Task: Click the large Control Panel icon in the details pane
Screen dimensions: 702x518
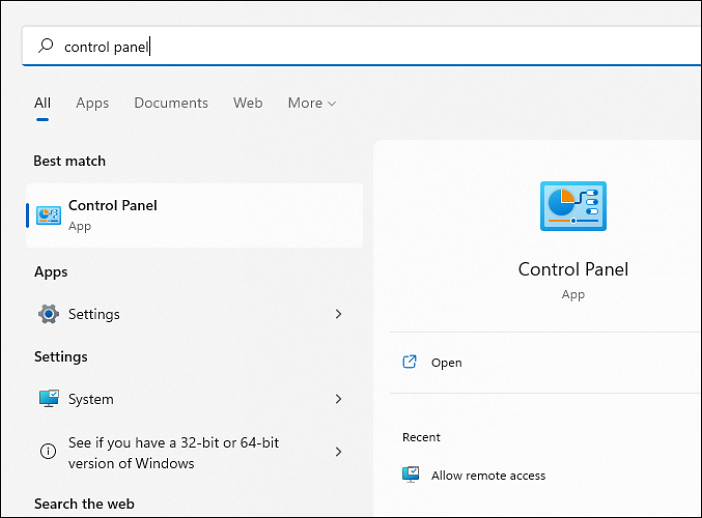Action: click(573, 207)
